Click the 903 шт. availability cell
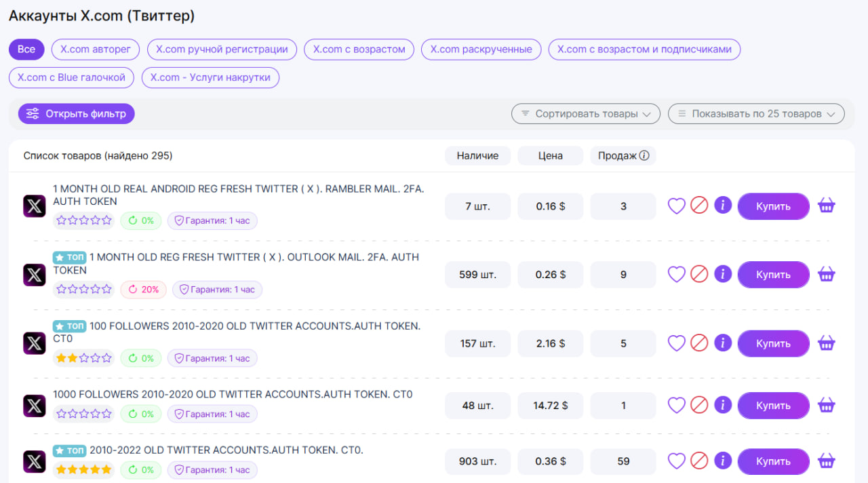 tap(477, 461)
